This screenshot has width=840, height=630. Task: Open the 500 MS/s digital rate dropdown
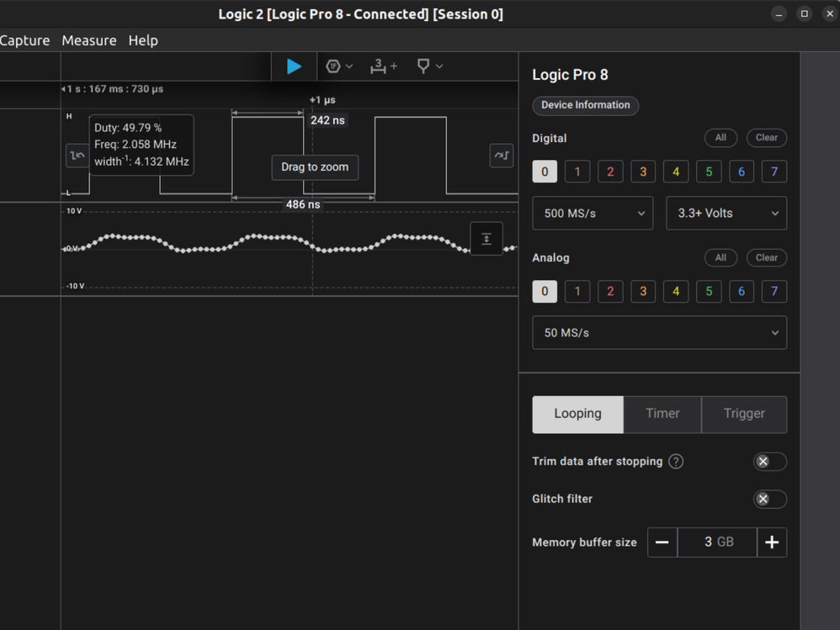[593, 214]
